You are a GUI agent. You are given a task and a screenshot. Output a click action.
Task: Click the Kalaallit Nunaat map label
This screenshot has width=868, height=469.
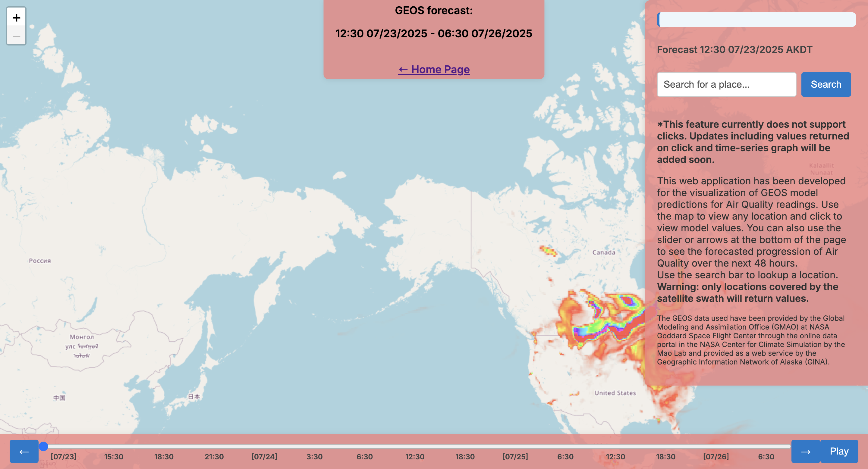(x=822, y=169)
